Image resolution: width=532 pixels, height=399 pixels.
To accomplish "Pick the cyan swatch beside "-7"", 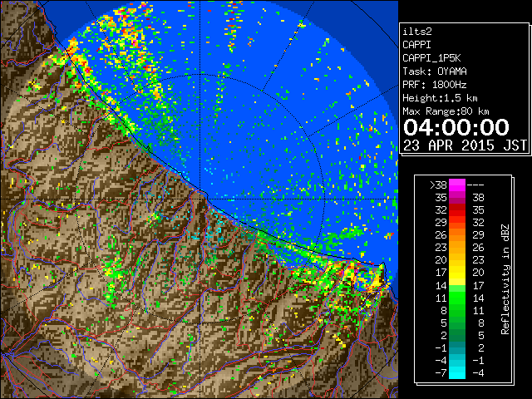I will (457, 372).
